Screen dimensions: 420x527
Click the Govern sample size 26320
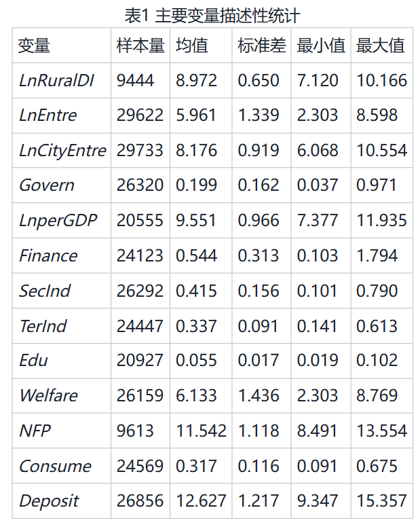coord(140,185)
